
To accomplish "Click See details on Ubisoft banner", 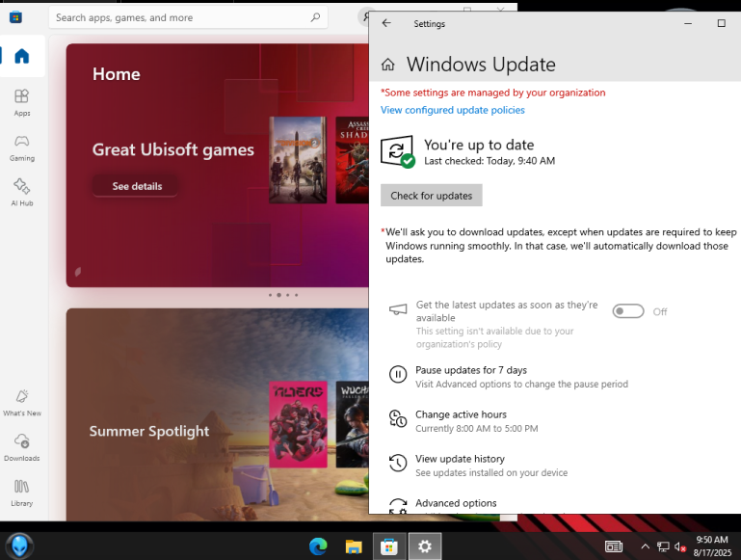I will click(x=135, y=186).
